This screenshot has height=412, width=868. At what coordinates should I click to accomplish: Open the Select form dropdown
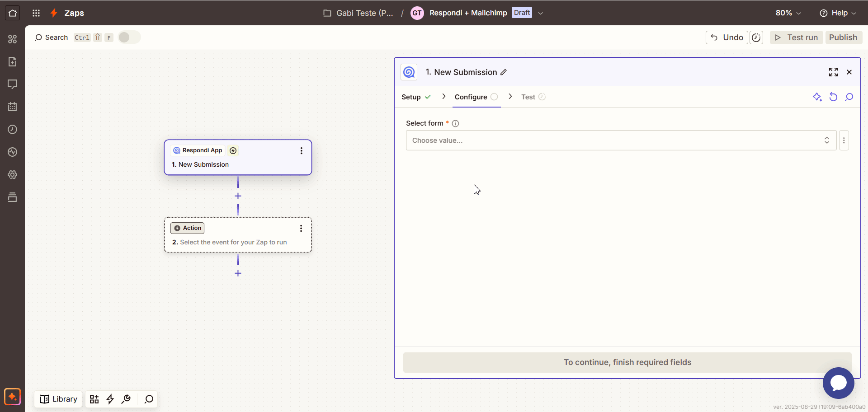tap(621, 140)
